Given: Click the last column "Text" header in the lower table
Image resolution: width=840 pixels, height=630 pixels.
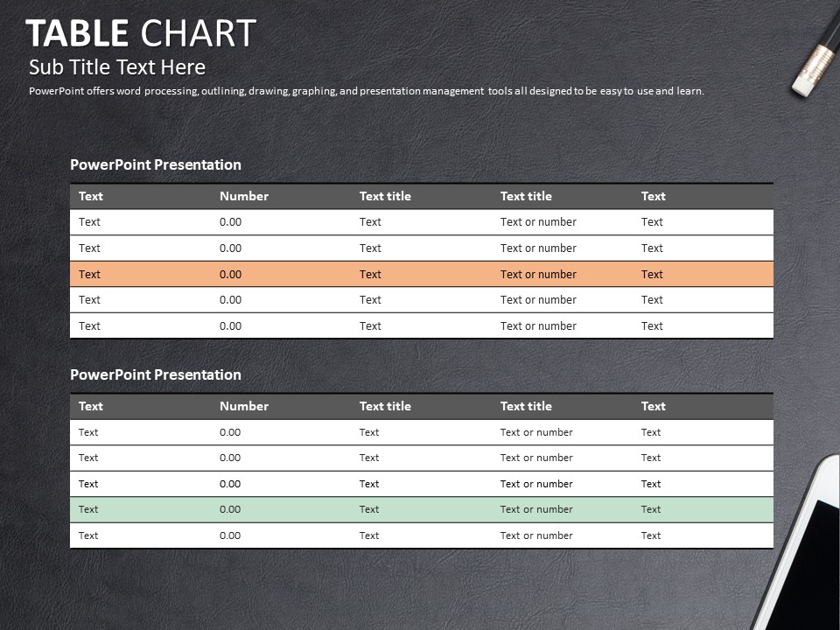Looking at the screenshot, I should [x=653, y=406].
